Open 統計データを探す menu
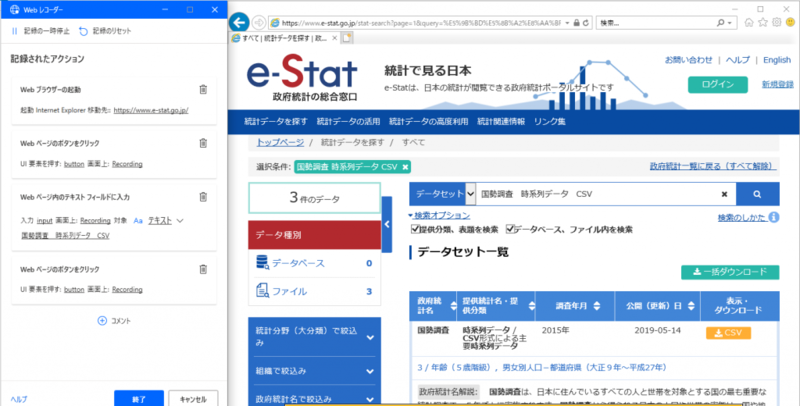 click(276, 122)
